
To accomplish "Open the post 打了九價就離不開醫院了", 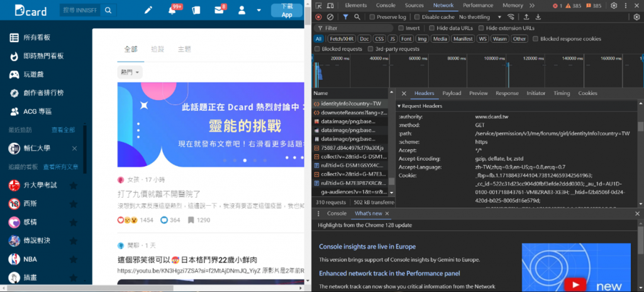I will click(159, 194).
